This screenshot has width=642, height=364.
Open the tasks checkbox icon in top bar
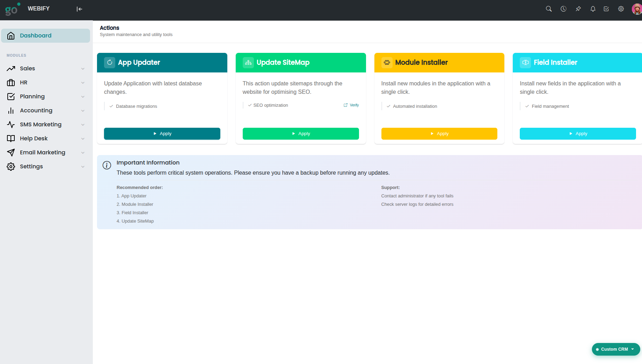(606, 9)
